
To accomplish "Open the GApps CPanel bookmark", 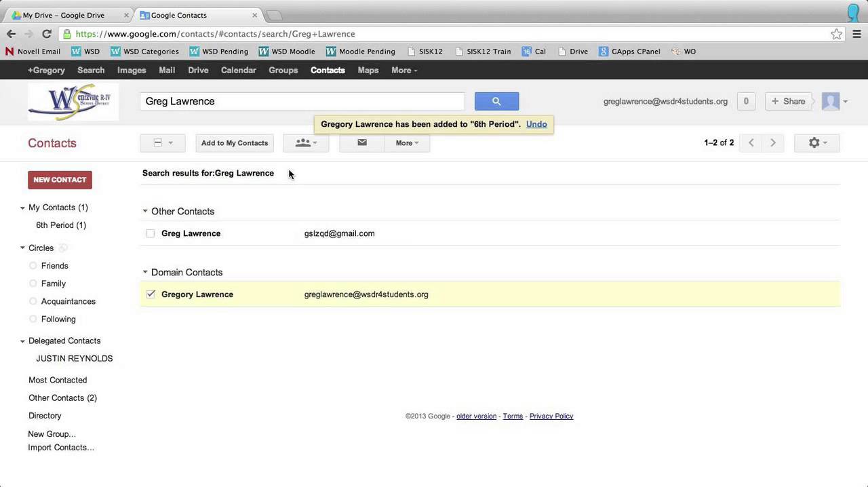I will tap(629, 52).
